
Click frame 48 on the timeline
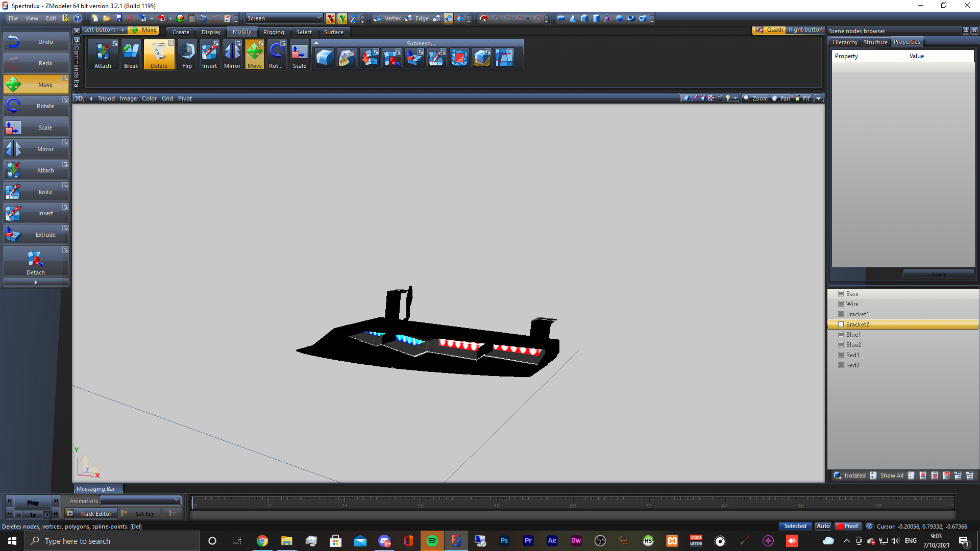click(x=497, y=503)
